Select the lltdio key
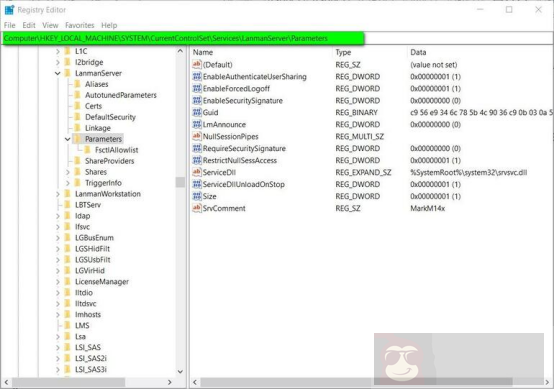The width and height of the screenshot is (554, 390). (x=84, y=292)
